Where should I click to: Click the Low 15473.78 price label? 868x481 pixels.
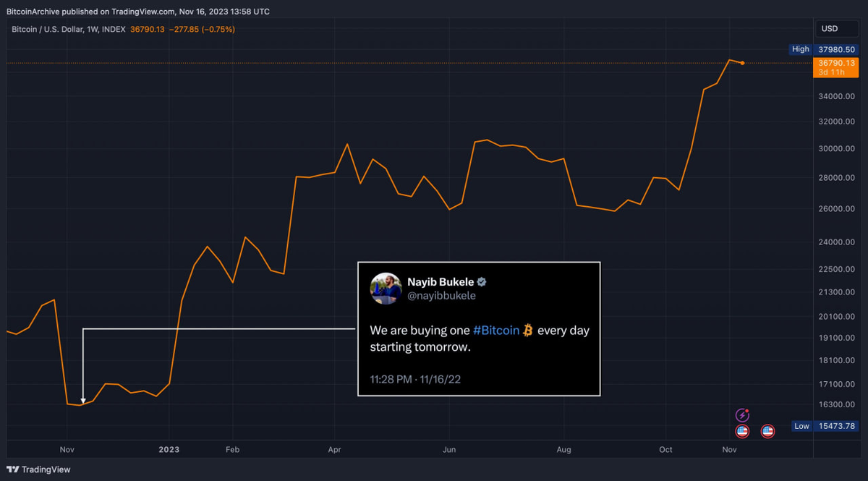pos(824,426)
